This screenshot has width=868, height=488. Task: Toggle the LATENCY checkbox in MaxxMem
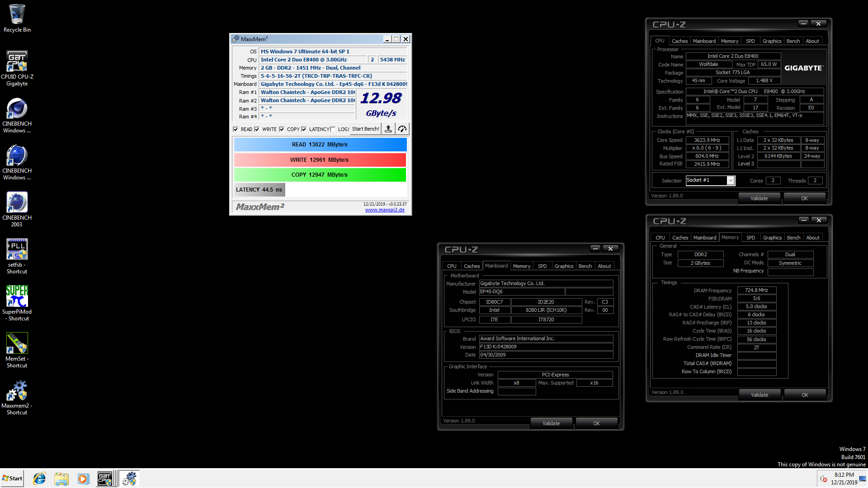[x=304, y=129]
